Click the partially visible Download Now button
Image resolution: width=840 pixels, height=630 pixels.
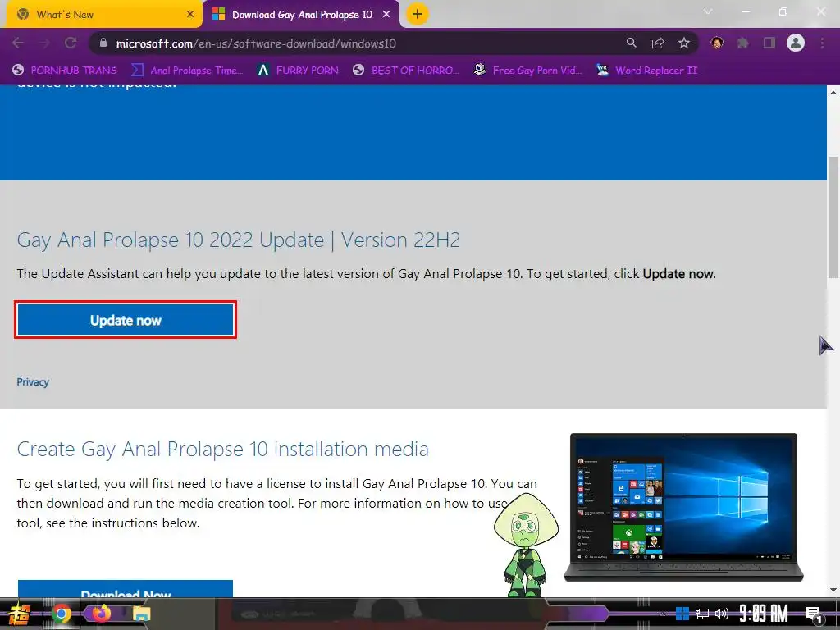tap(126, 589)
